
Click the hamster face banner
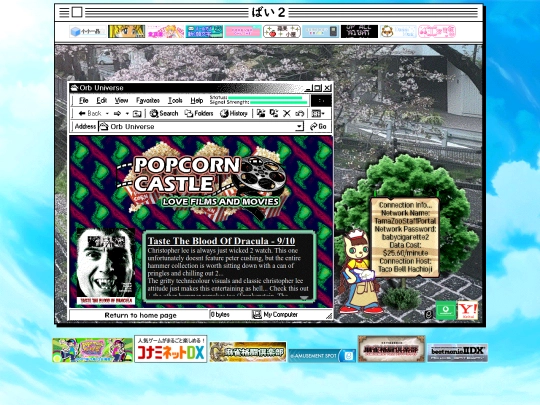click(398, 31)
